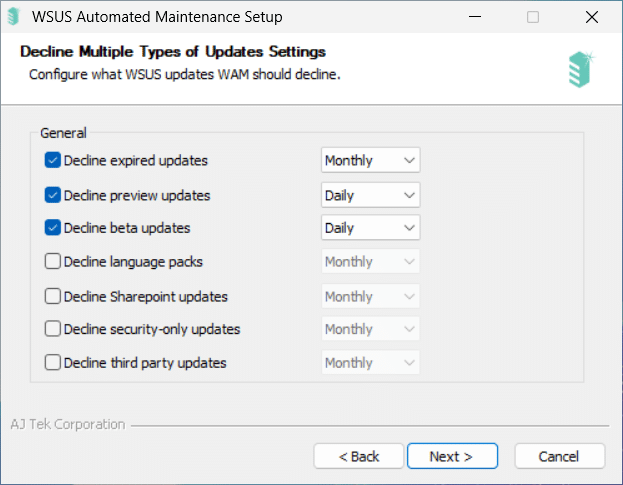Click Sharepoint updates Monthly dropdown
The width and height of the screenshot is (623, 485).
click(370, 296)
